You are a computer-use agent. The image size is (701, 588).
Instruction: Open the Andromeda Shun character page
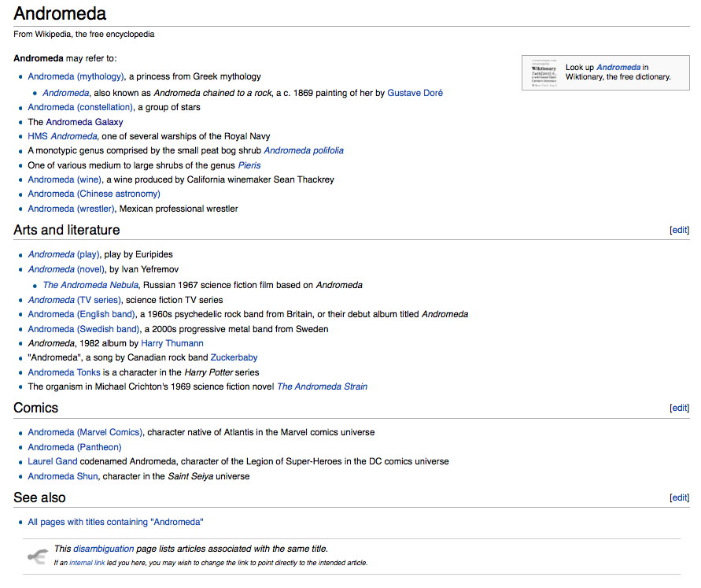[x=63, y=477]
